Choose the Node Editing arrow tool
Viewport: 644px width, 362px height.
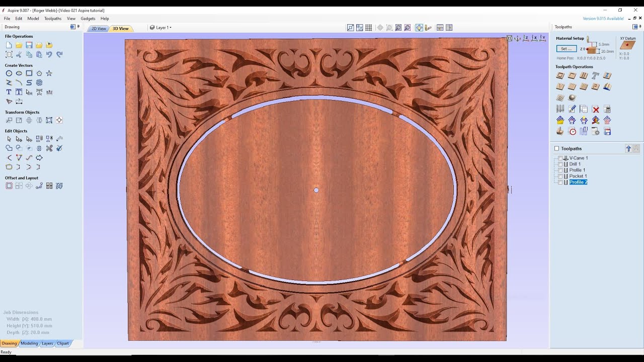[x=19, y=139]
